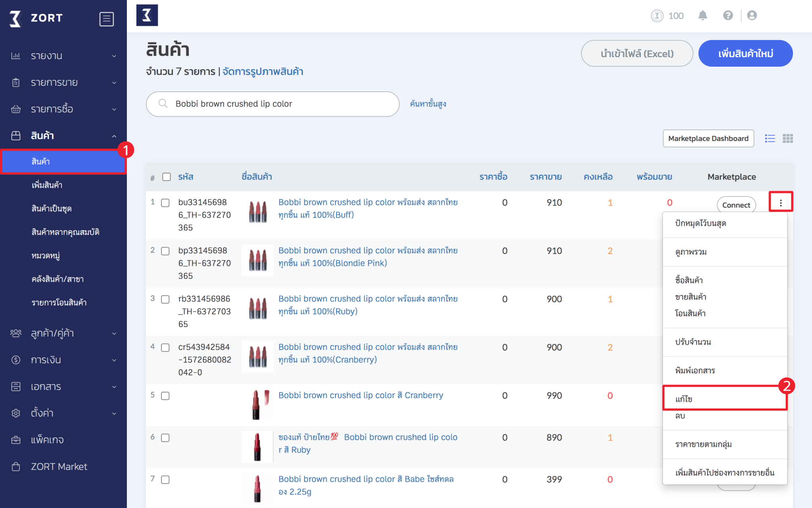Click the สินค้า box icon in sidebar

click(x=16, y=136)
